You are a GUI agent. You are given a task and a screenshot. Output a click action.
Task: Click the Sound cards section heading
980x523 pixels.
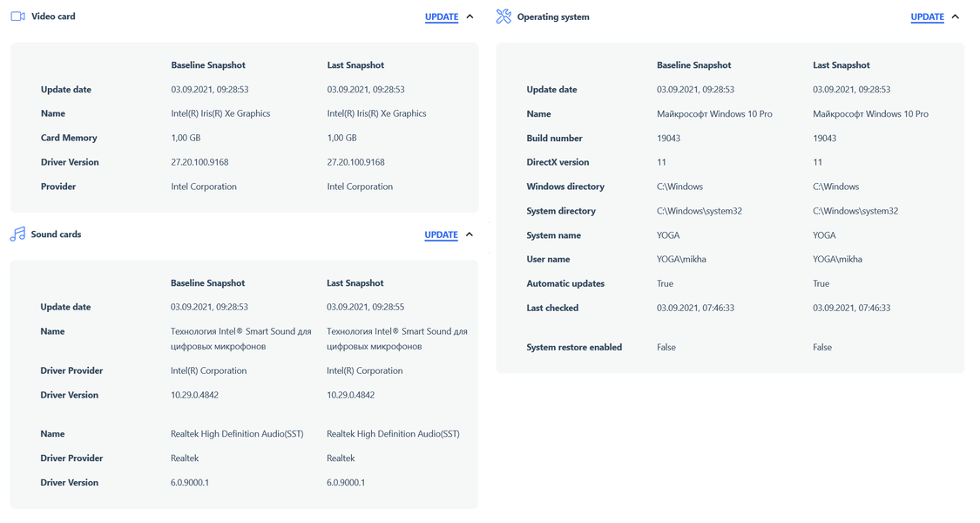[x=56, y=234]
